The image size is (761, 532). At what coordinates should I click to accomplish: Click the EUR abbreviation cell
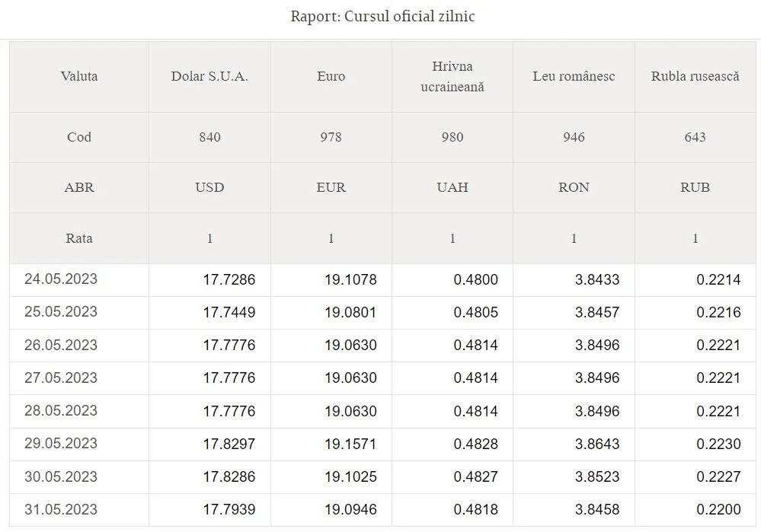pos(331,188)
